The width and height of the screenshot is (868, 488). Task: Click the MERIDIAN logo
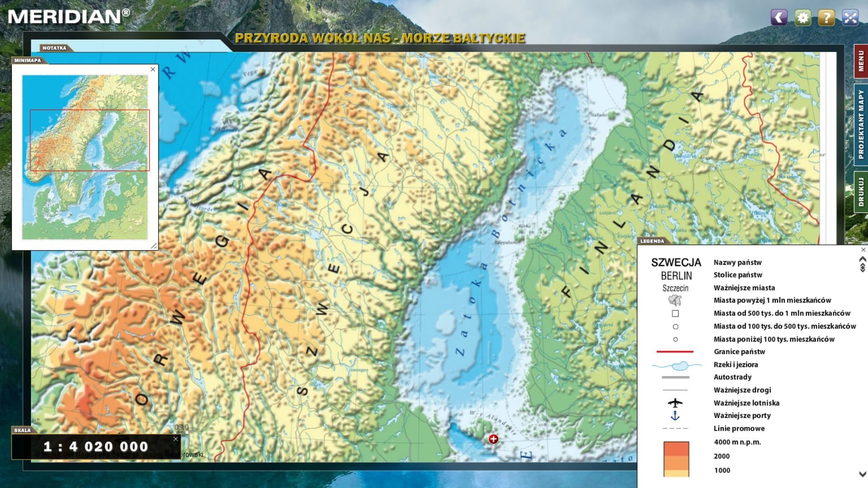point(69,17)
